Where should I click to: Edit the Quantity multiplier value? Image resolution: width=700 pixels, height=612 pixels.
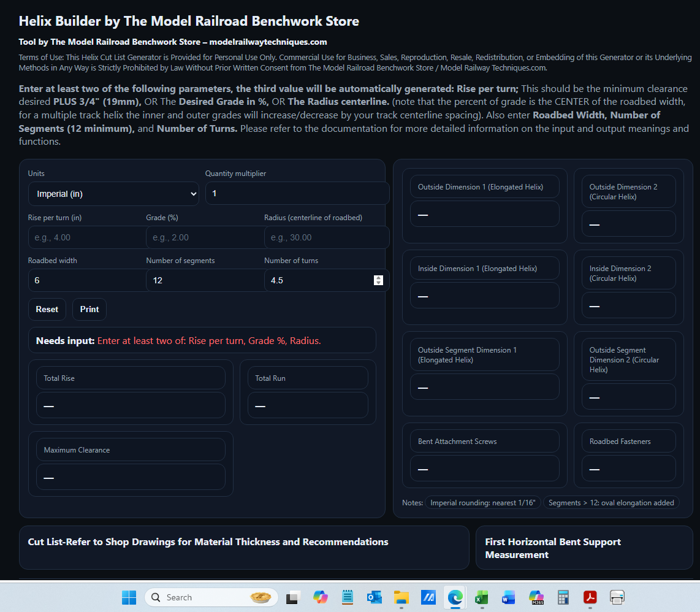(297, 193)
